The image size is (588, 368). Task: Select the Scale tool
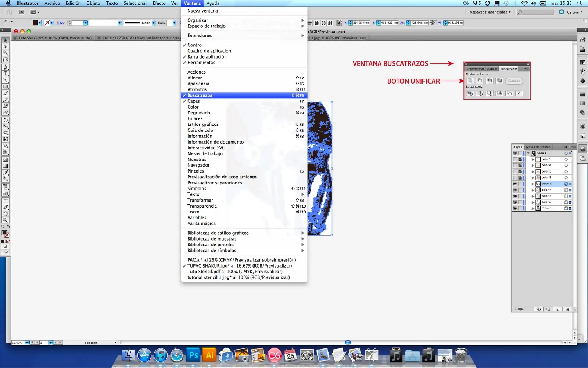click(x=6, y=126)
